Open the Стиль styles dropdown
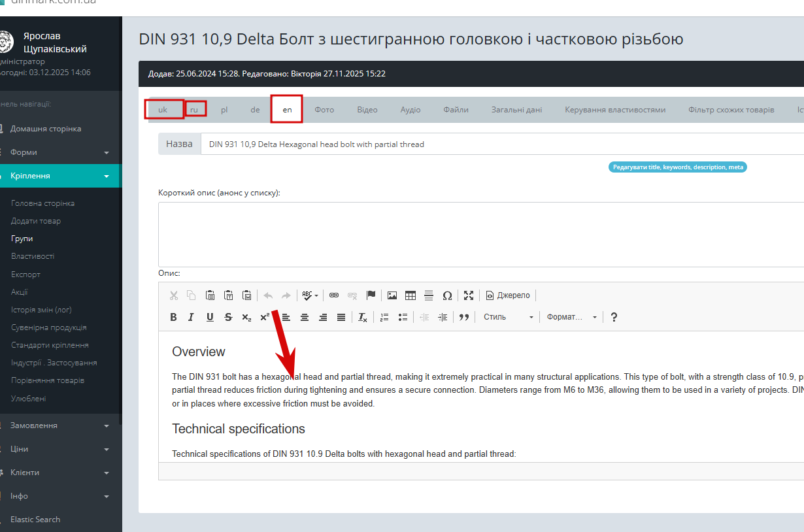This screenshot has height=532, width=804. coord(508,317)
